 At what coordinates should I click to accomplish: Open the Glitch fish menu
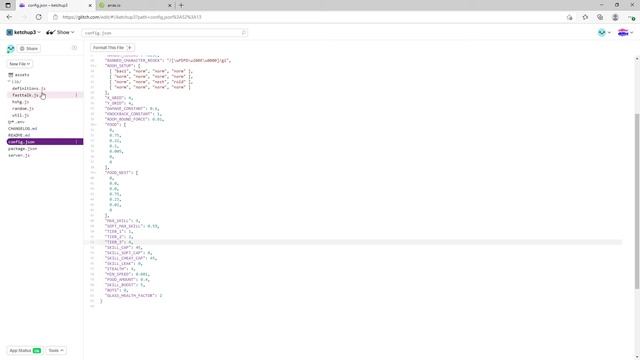(625, 33)
